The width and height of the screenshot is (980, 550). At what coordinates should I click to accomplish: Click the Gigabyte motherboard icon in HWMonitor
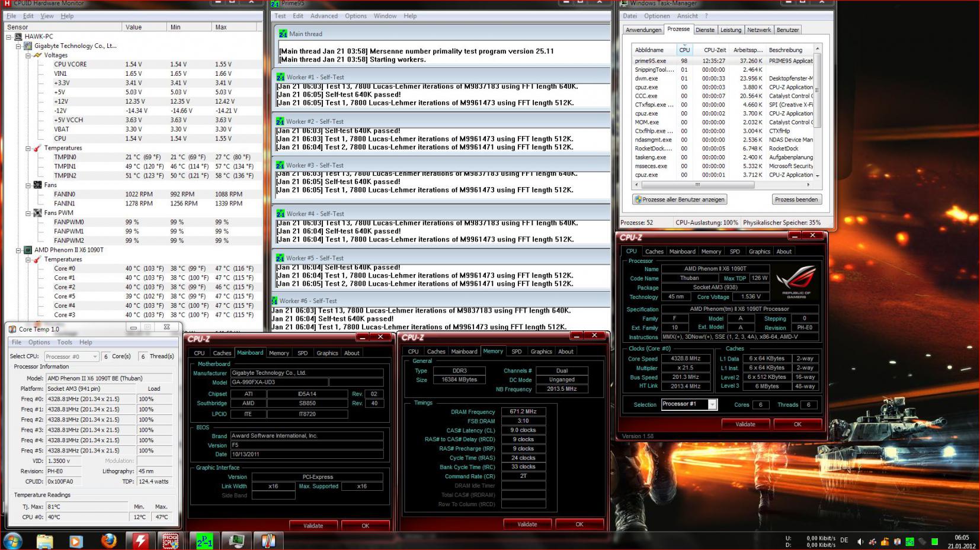pos(28,46)
